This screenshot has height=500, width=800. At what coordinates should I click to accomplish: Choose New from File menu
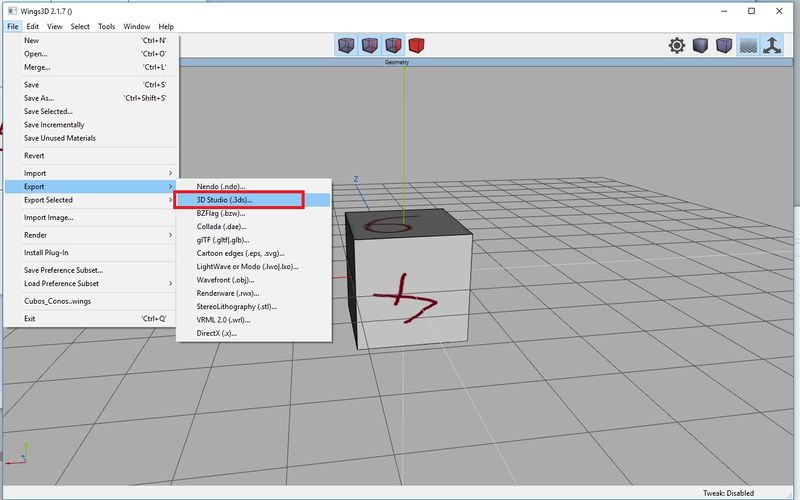(x=91, y=40)
